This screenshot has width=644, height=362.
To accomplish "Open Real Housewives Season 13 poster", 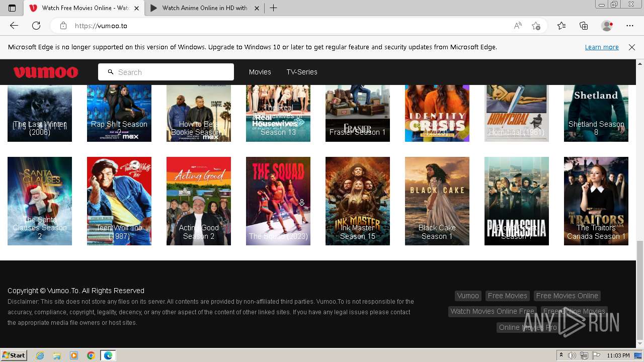I will pos(278,114).
